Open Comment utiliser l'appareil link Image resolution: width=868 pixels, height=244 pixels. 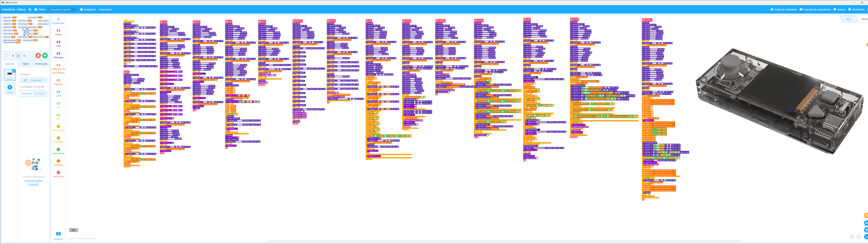[33, 182]
